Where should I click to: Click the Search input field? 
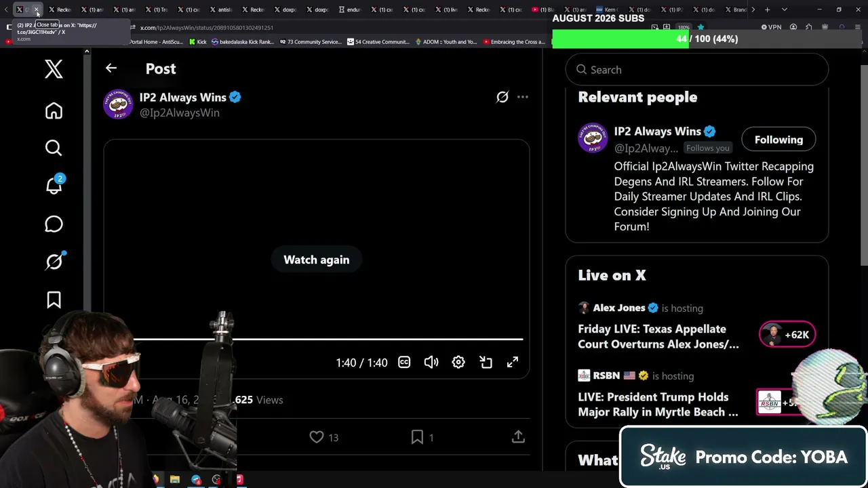[x=697, y=70]
